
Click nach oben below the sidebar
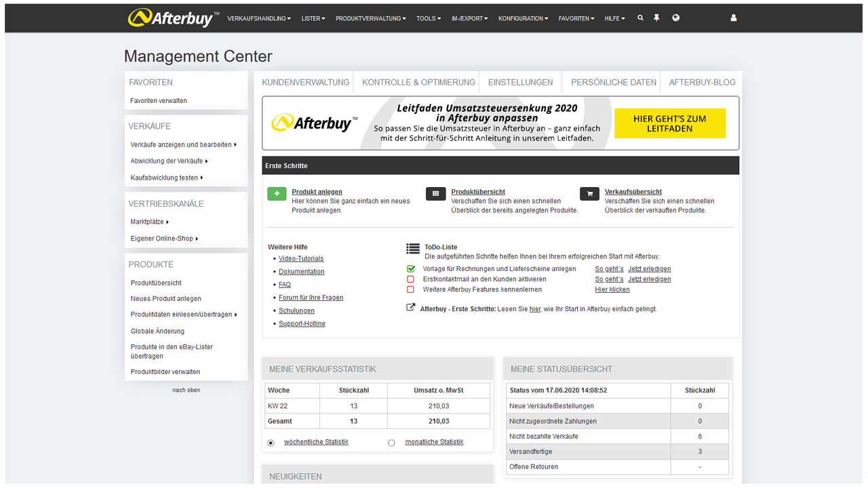(186, 390)
